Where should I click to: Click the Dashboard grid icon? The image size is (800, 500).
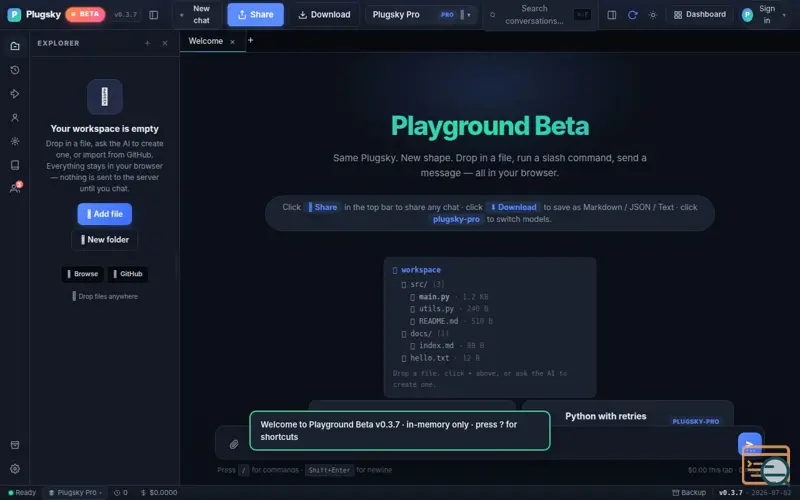point(678,15)
